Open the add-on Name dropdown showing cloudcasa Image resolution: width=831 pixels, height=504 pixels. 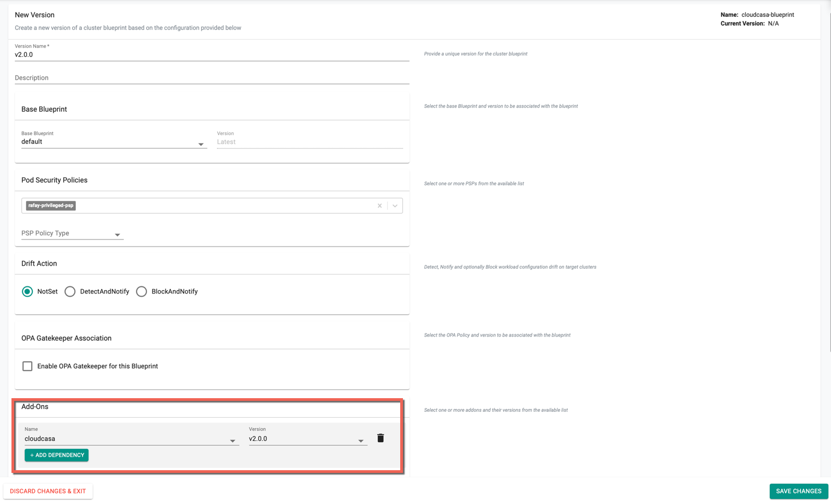tap(132, 439)
